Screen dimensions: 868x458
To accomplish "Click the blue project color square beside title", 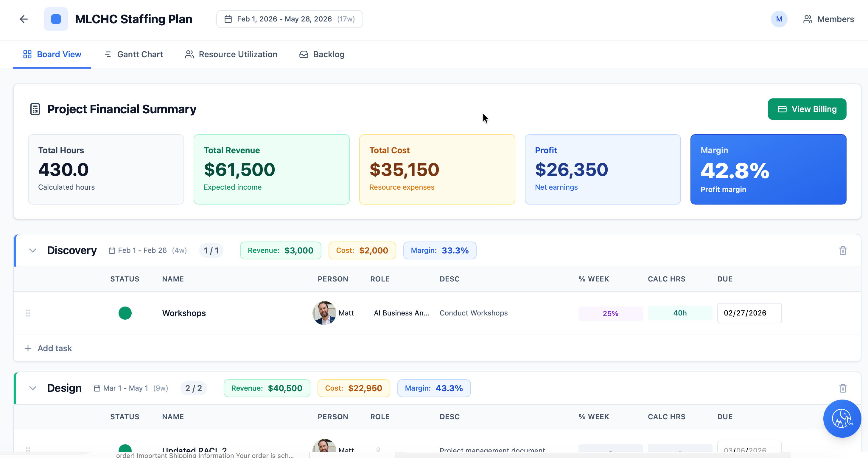I will [x=56, y=19].
